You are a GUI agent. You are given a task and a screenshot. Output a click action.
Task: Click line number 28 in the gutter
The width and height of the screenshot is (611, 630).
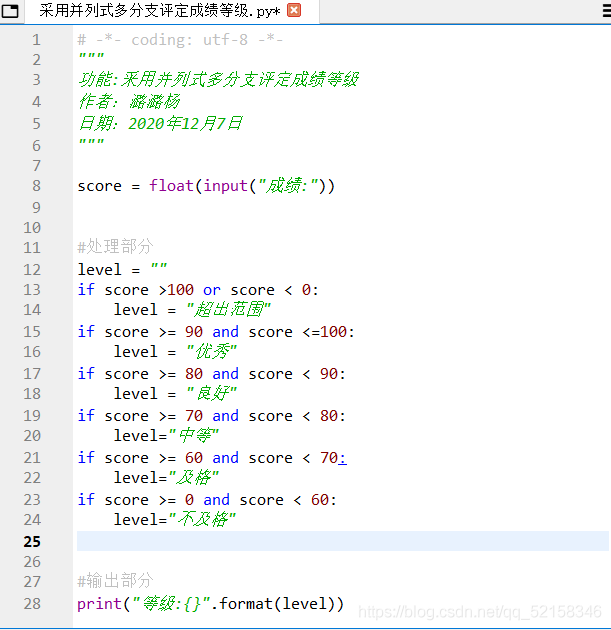(32, 603)
